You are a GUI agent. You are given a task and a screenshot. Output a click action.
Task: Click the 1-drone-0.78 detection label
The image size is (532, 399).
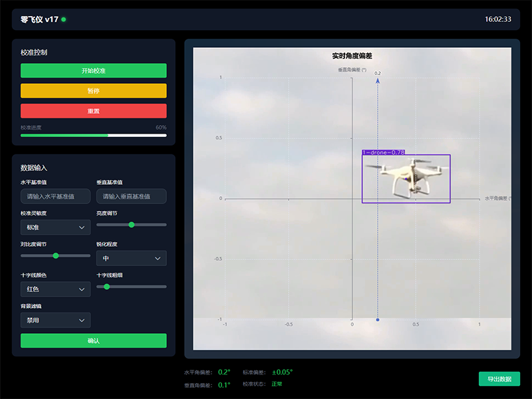pos(384,152)
